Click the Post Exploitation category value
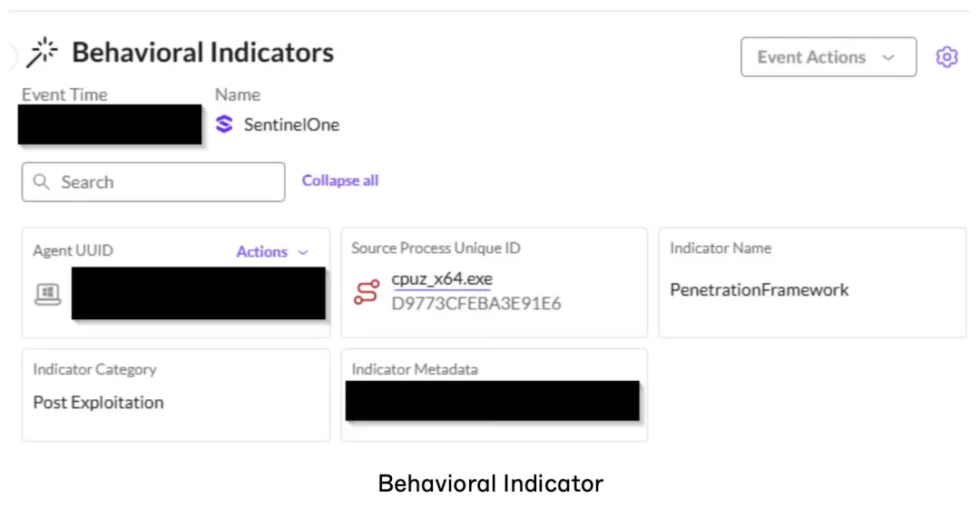This screenshot has height=507, width=980. coord(98,403)
